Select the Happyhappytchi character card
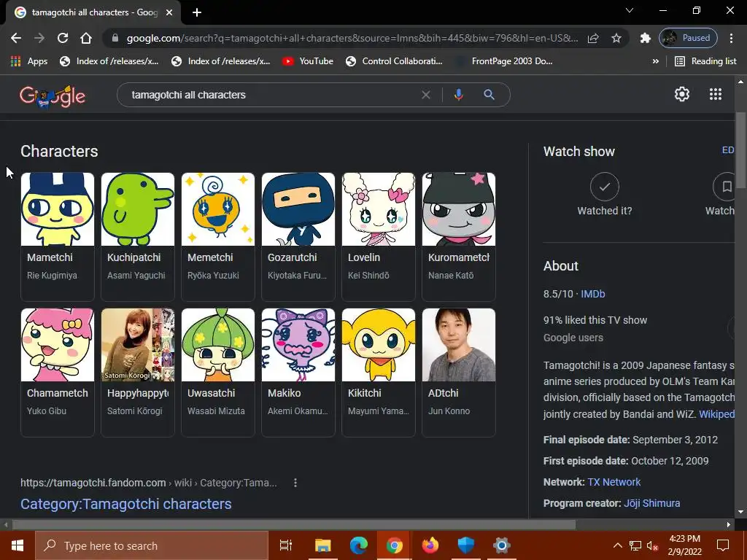This screenshot has height=560, width=747. coord(138,373)
